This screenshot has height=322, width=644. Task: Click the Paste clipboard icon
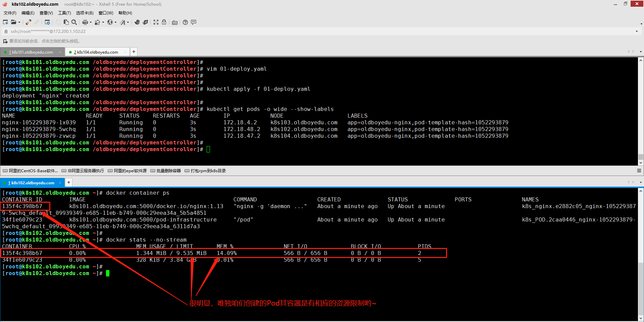(x=66, y=22)
